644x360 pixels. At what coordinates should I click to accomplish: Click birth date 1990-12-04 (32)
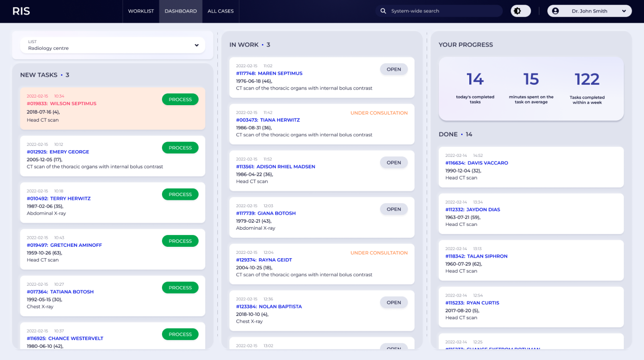(x=463, y=171)
